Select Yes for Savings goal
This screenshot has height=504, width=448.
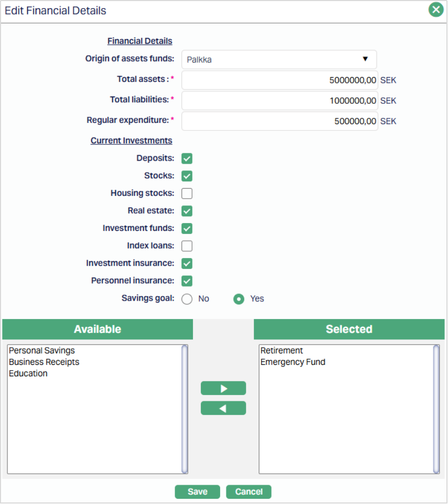[239, 299]
